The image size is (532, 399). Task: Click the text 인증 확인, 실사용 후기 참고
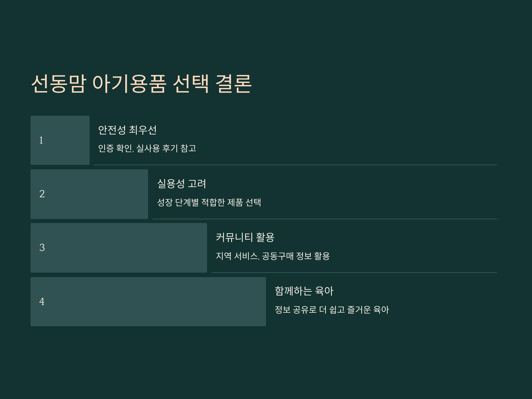click(x=147, y=148)
